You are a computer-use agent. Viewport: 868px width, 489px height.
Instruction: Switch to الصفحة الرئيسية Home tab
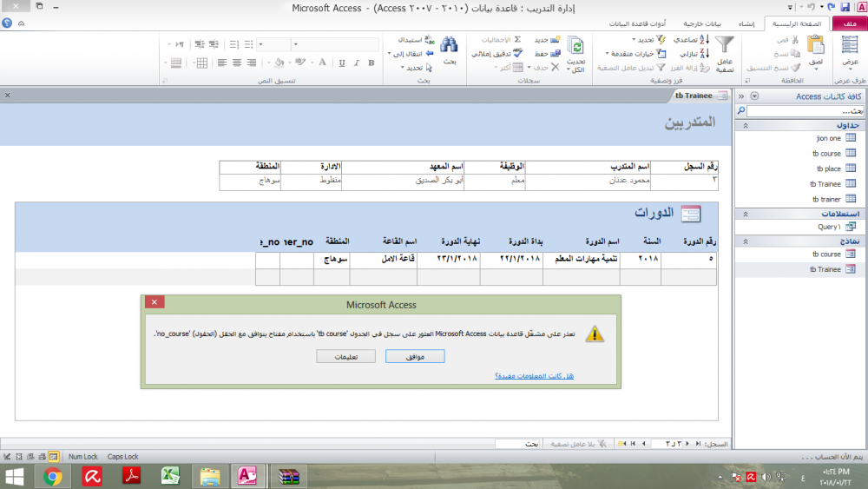[x=797, y=23]
